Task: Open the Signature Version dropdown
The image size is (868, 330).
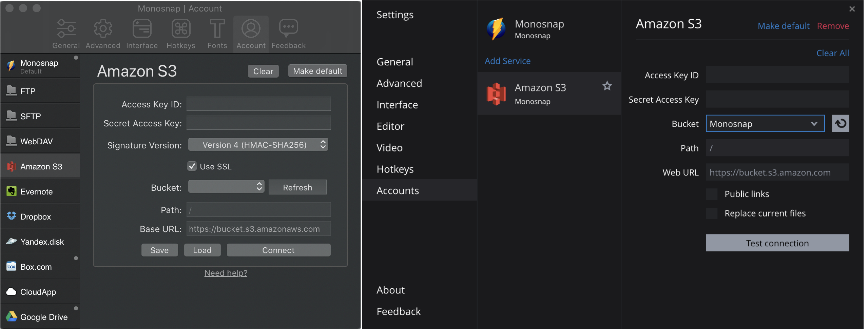Action: coord(258,145)
